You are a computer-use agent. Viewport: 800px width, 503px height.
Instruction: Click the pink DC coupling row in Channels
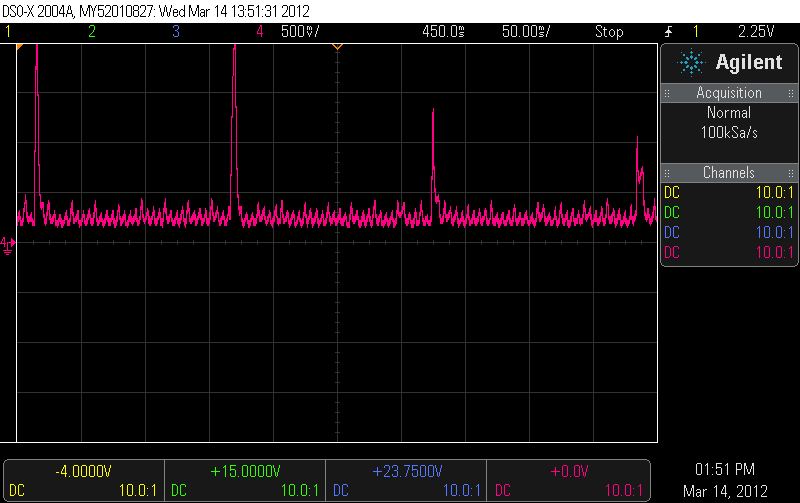coord(729,253)
